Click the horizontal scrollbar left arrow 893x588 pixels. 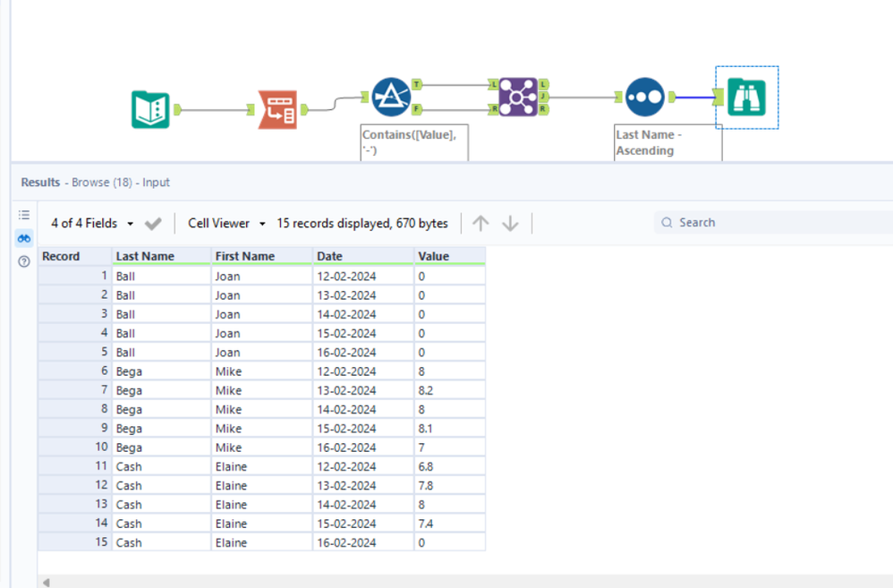click(x=47, y=583)
